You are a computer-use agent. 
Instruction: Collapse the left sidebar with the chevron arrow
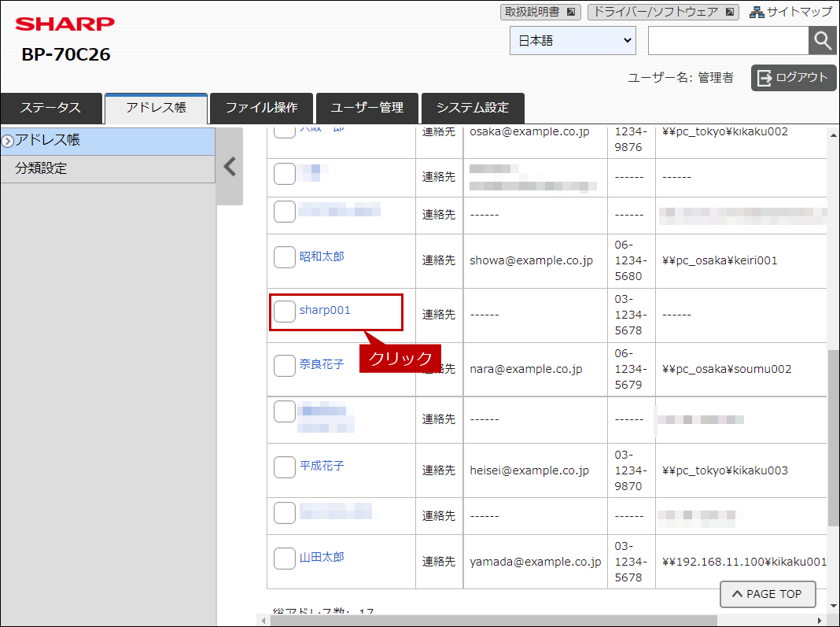tap(230, 167)
